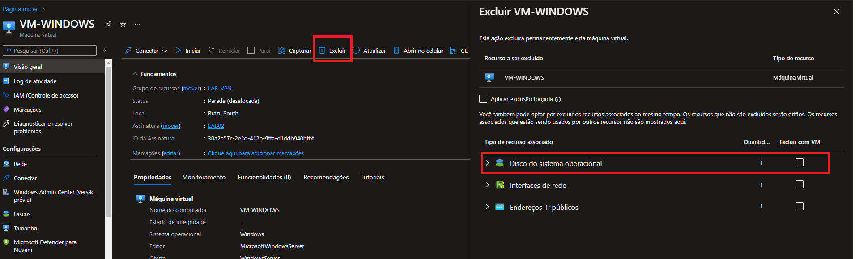Switch to the Propriedades tab

(x=153, y=177)
